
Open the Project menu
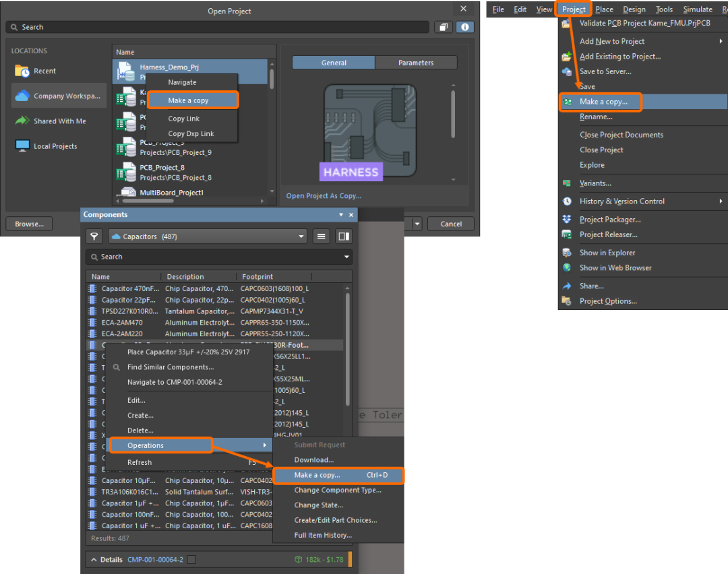574,9
